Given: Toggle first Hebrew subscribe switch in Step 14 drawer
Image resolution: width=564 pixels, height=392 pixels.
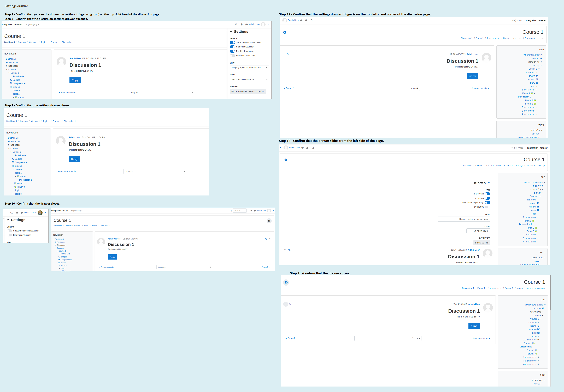Looking at the screenshot, I should pos(487,194).
